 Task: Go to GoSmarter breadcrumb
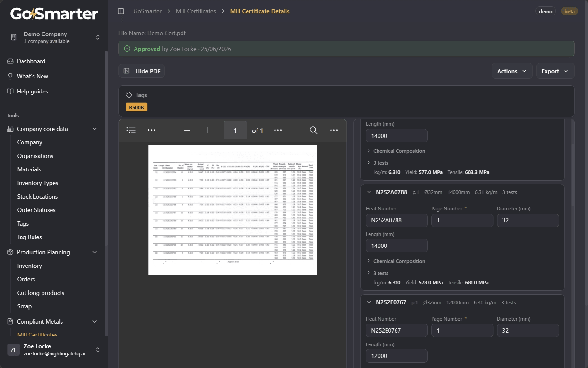click(x=147, y=11)
